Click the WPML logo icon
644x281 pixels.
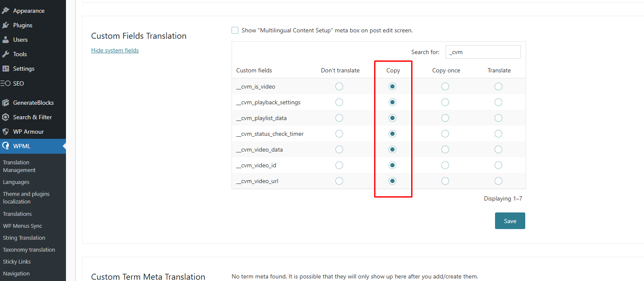tap(6, 146)
